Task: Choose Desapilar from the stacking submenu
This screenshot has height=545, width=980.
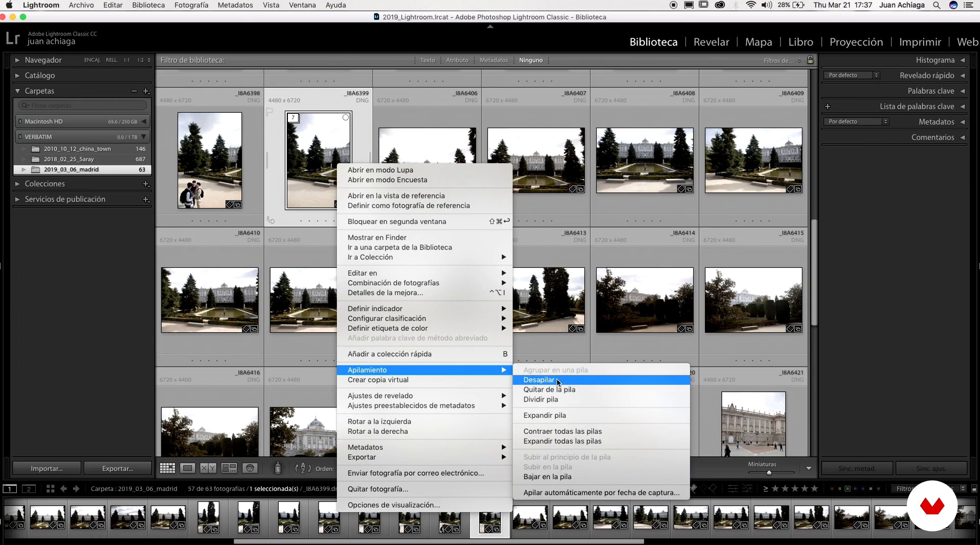Action: 538,380
